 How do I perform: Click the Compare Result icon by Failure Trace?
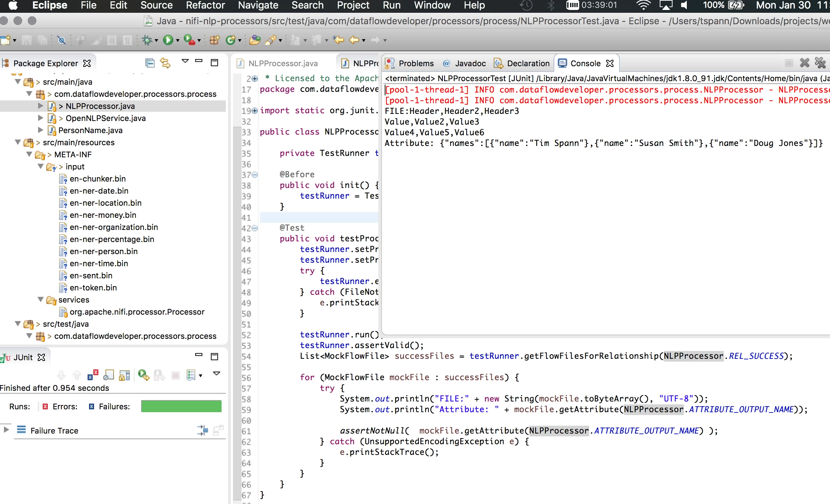pyautogui.click(x=218, y=430)
